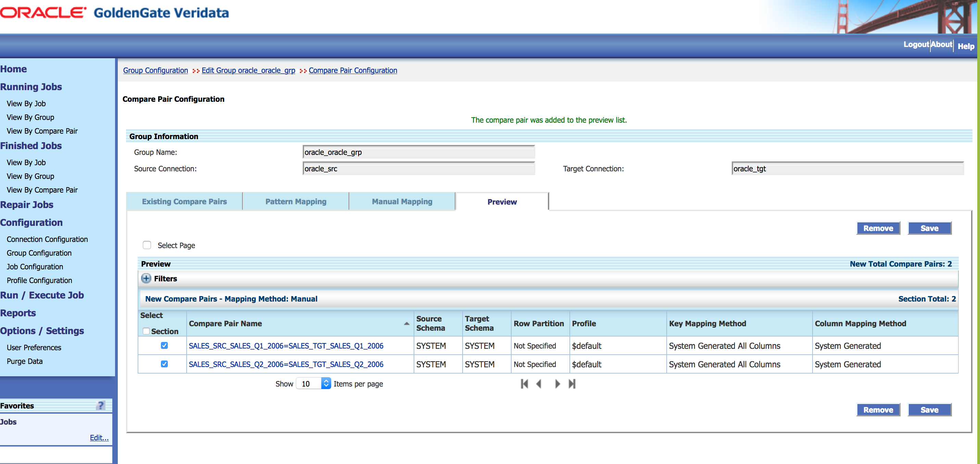Open Running Jobs View By Compare Pair
This screenshot has width=980, height=464.
[x=42, y=131]
